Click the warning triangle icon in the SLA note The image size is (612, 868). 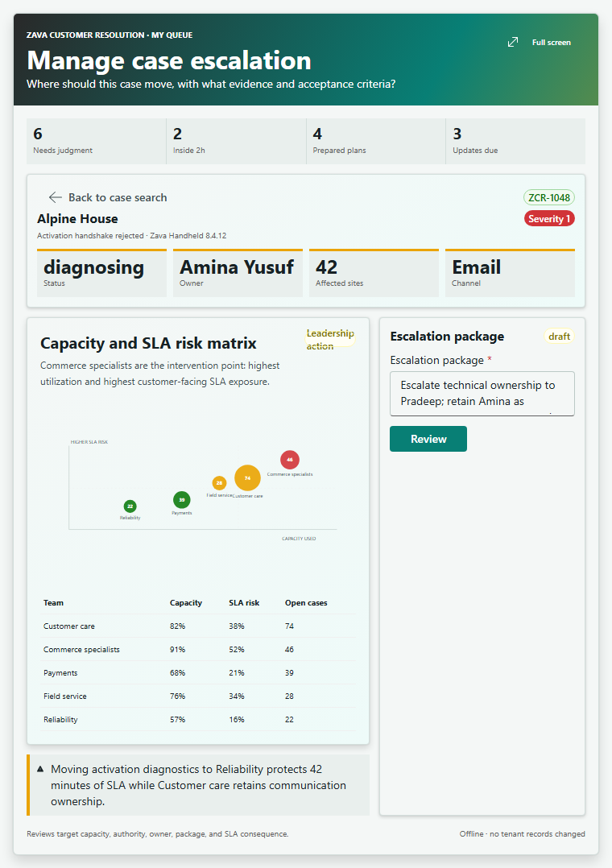coord(40,769)
